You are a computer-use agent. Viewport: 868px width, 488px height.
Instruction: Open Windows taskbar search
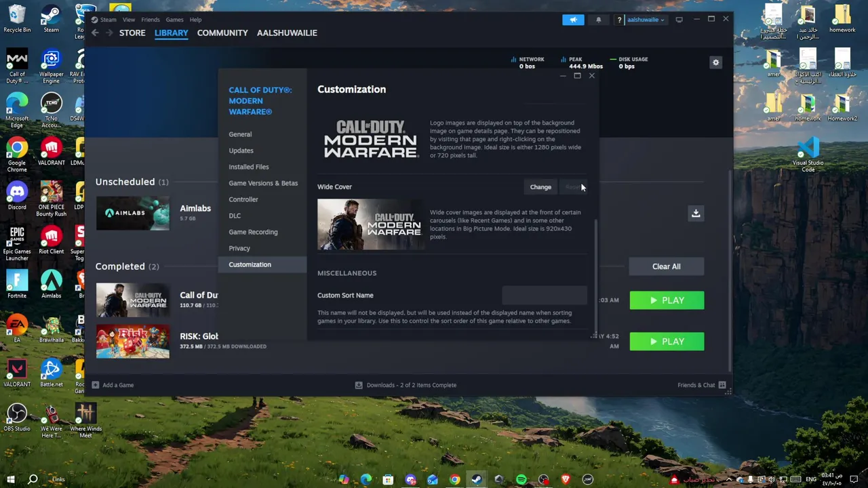pos(32,480)
